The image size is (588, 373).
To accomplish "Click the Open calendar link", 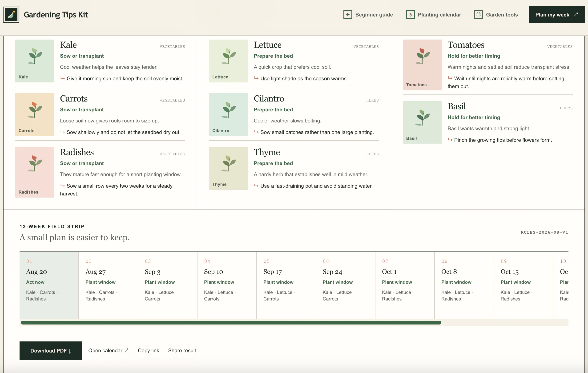I will click(x=109, y=351).
